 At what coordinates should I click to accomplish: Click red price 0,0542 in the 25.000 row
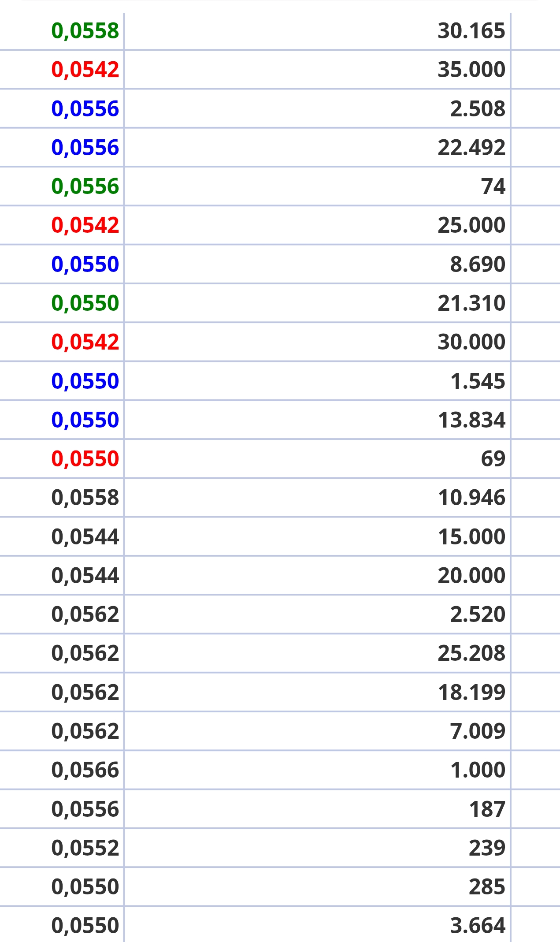85,225
